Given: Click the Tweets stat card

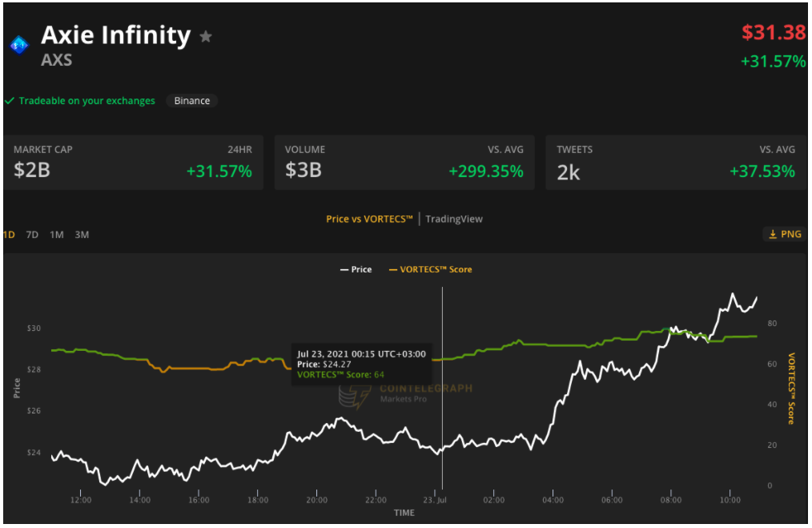Looking at the screenshot, I should point(676,162).
